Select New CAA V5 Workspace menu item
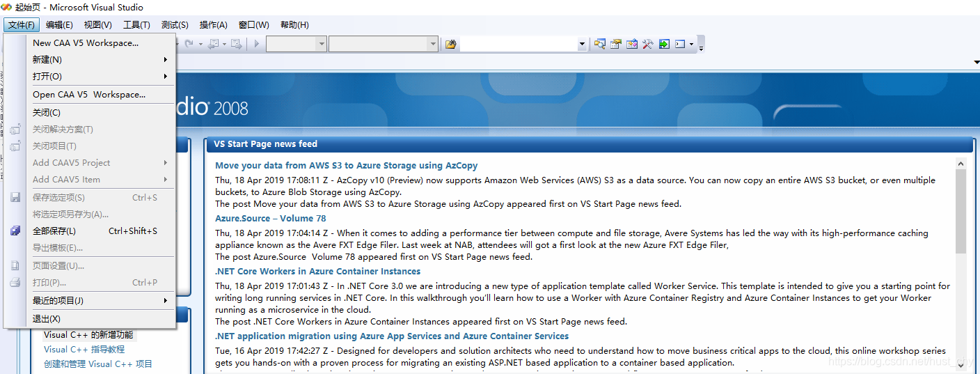 pos(86,43)
